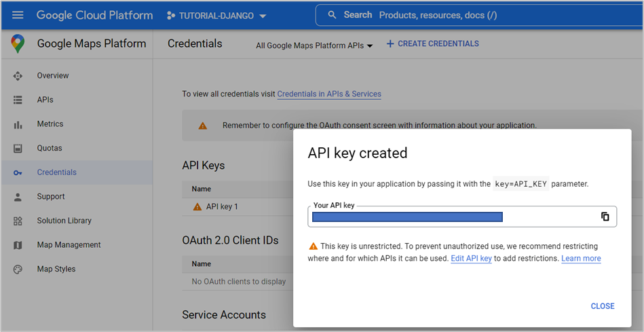This screenshot has width=644, height=332.
Task: Click the Metrics bar chart icon
Action: click(18, 124)
